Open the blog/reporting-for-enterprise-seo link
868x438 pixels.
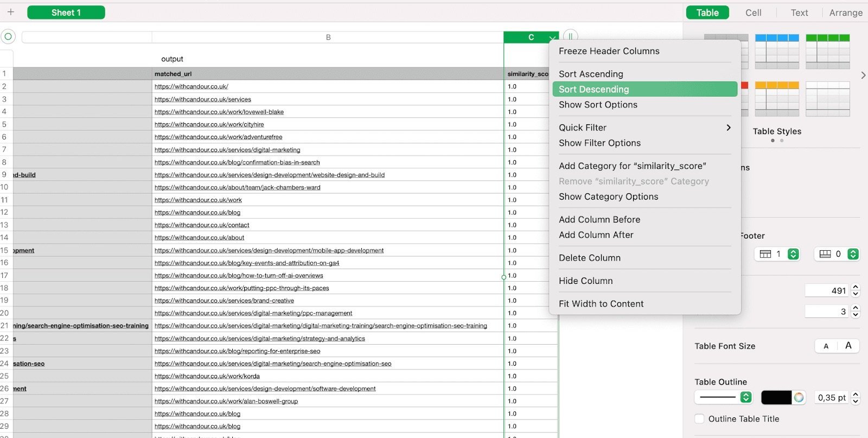[238, 351]
